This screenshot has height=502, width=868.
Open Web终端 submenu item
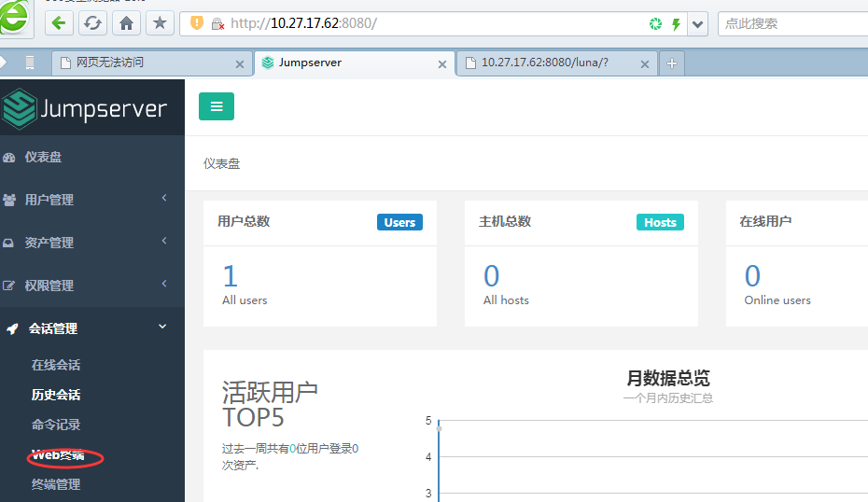[x=58, y=455]
